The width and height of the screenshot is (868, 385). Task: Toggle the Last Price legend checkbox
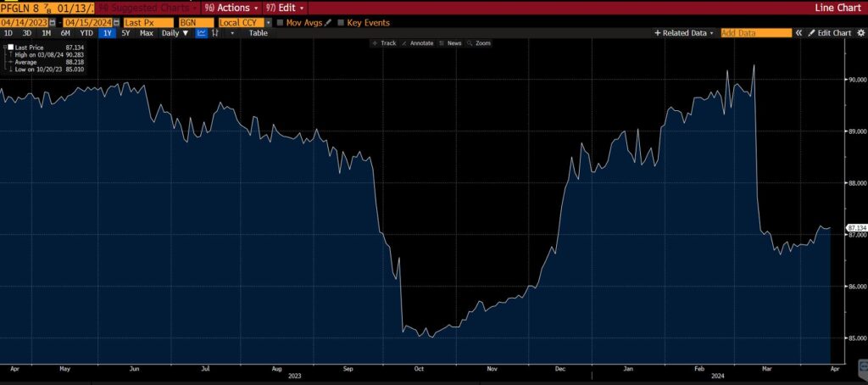(x=10, y=47)
